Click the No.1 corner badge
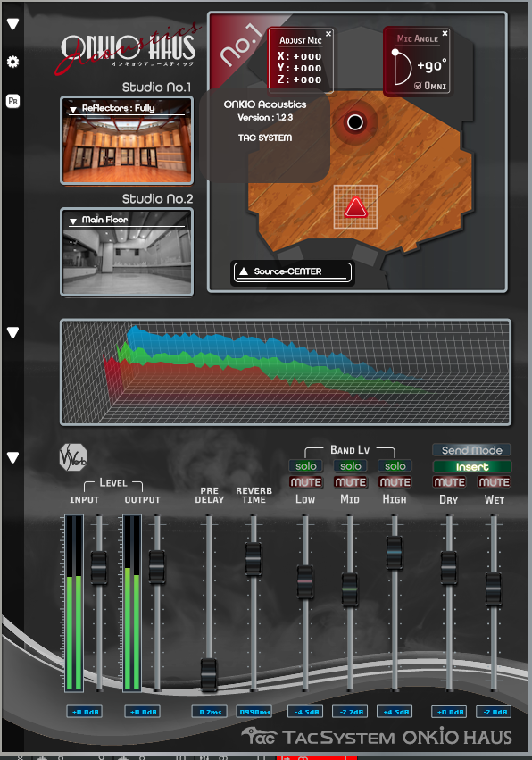 point(240,45)
